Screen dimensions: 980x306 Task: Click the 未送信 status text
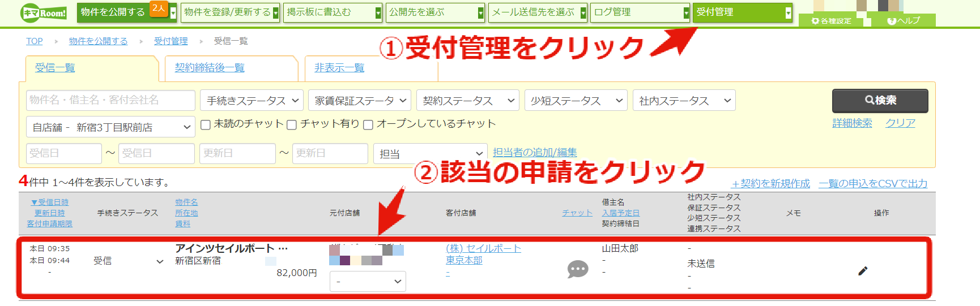[x=701, y=264]
